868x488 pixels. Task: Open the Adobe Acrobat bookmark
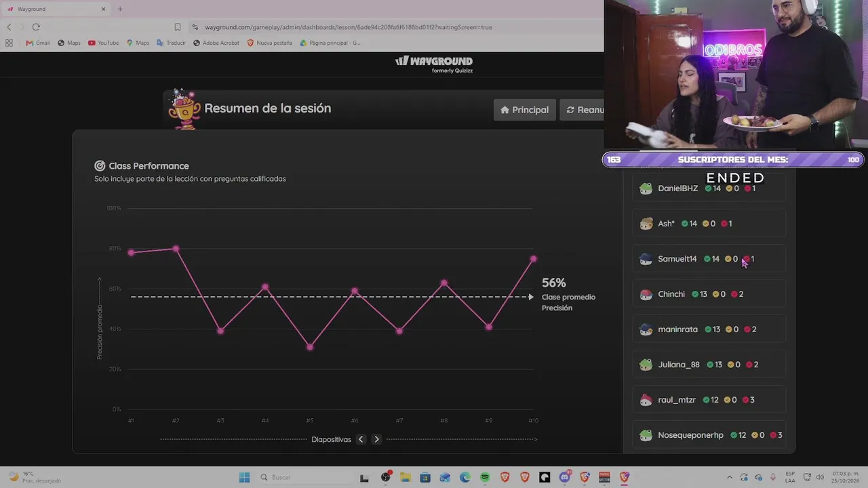216,43
